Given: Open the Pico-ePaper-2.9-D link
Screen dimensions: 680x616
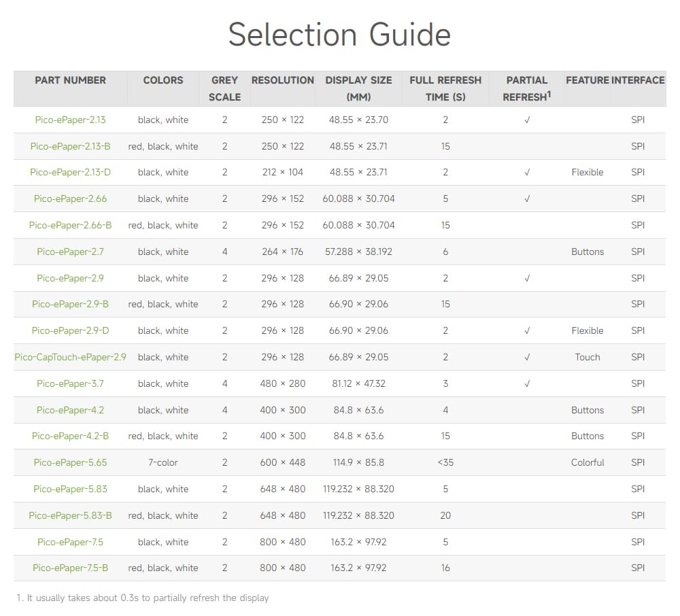Looking at the screenshot, I should pos(70,330).
